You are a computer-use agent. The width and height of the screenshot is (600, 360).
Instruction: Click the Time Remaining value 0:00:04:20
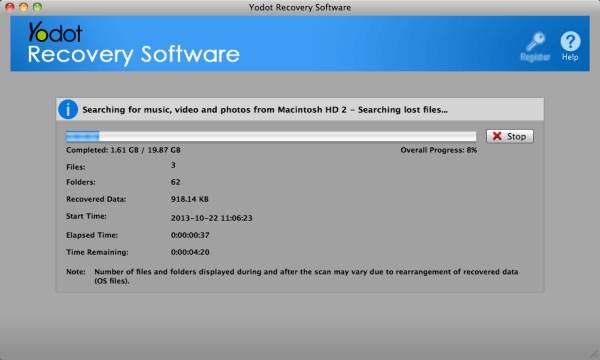(190, 252)
